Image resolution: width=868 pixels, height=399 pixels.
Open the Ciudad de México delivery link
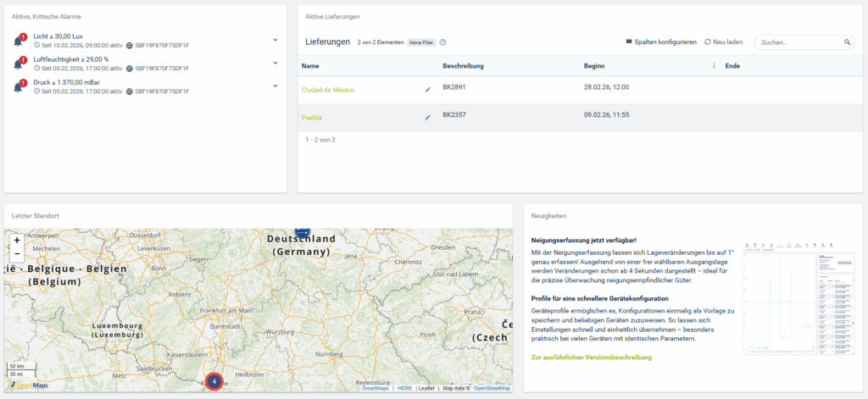point(327,88)
